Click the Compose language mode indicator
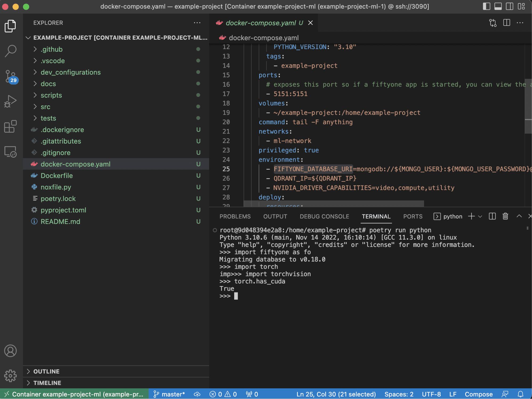This screenshot has width=532, height=399. pyautogui.click(x=478, y=394)
